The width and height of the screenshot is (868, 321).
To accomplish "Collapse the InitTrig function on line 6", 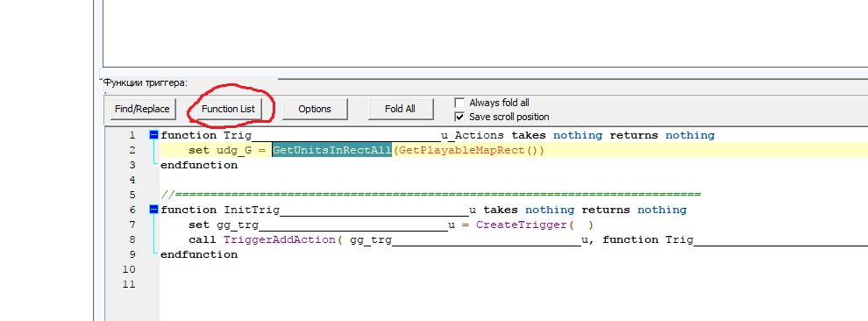I will (154, 210).
